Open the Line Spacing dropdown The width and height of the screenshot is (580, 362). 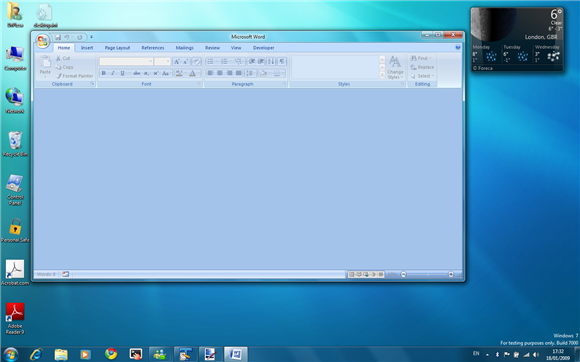[x=250, y=73]
